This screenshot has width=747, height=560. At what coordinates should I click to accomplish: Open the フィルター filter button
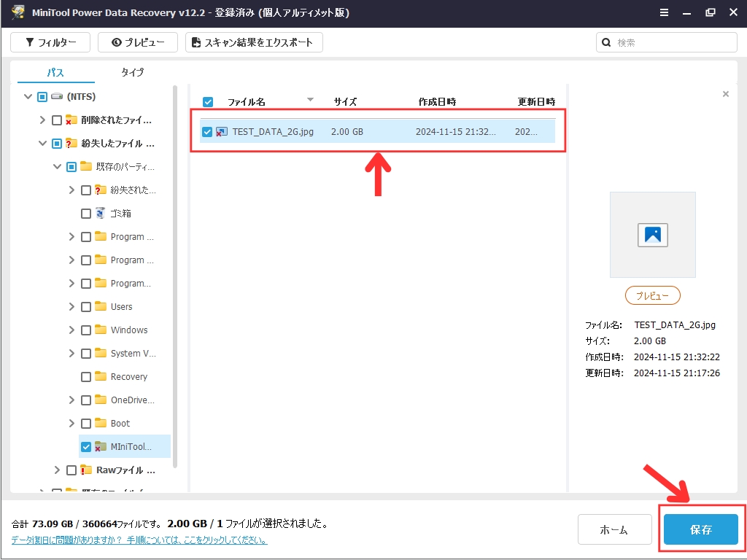click(50, 42)
